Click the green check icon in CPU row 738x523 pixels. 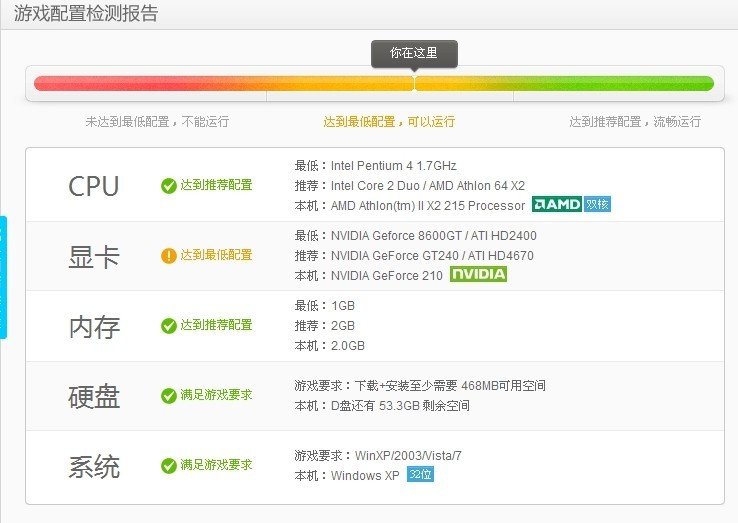click(x=168, y=186)
